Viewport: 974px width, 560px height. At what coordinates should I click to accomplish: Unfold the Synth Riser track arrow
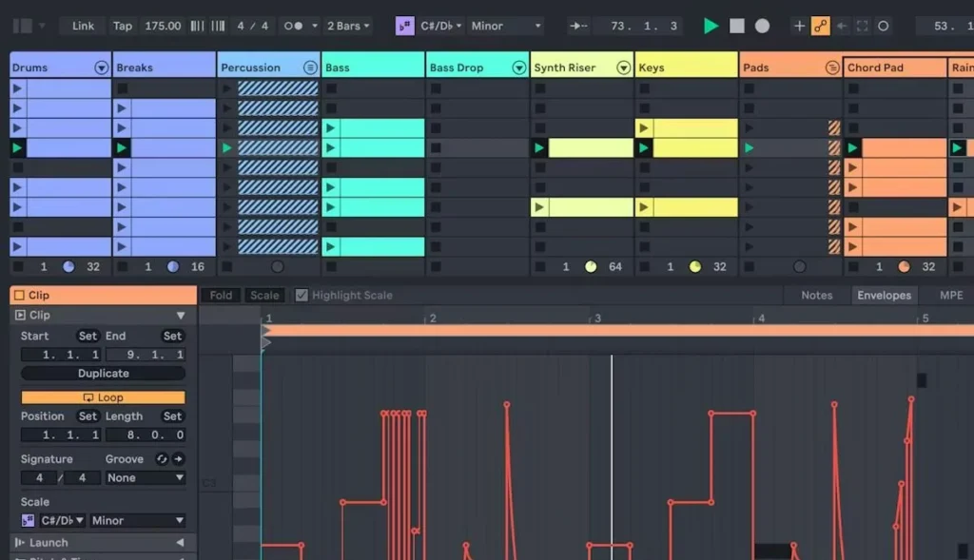click(623, 68)
